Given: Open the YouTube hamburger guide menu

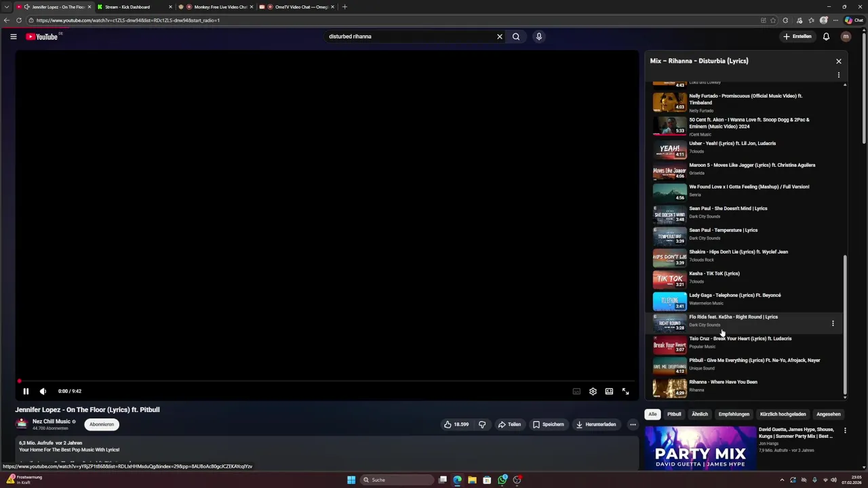Looking at the screenshot, I should 13,37.
